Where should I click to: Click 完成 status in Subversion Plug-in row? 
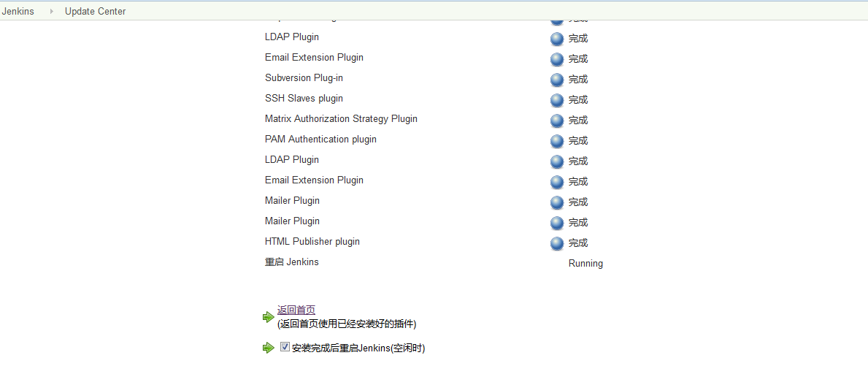pos(578,80)
